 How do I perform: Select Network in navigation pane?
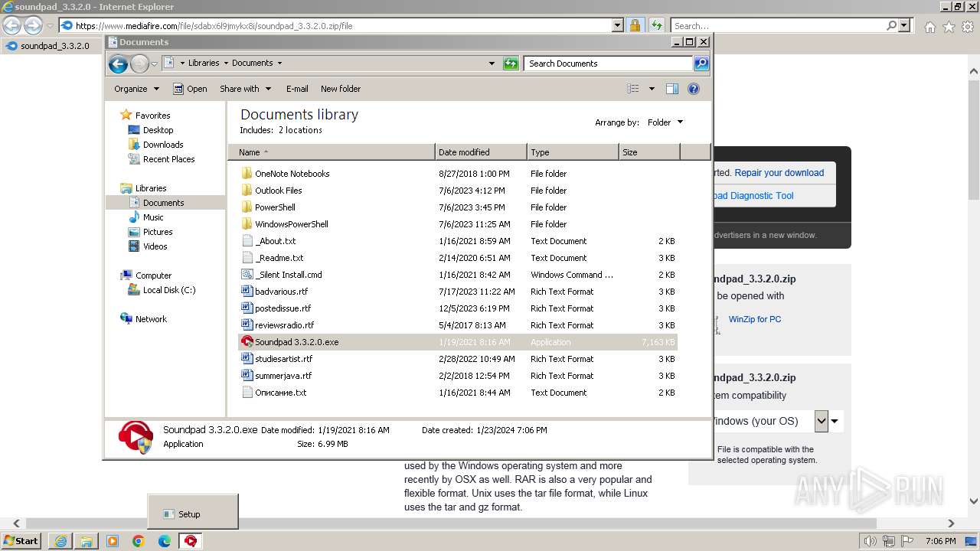pyautogui.click(x=151, y=319)
